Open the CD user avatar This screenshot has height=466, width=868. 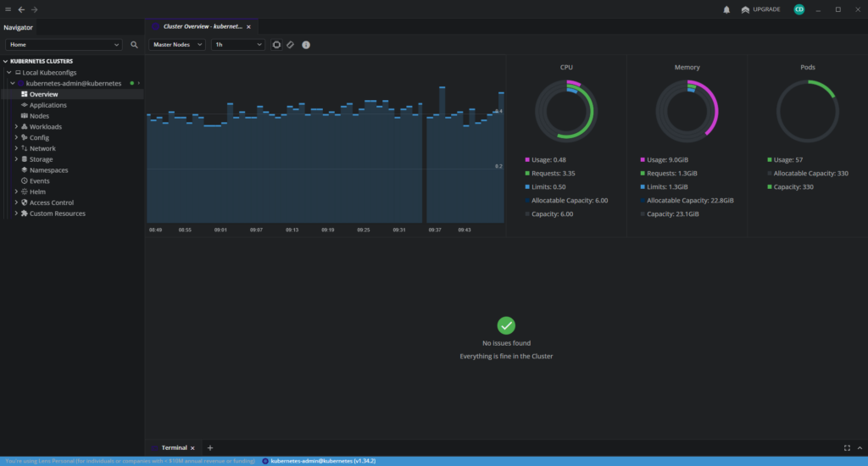point(798,9)
